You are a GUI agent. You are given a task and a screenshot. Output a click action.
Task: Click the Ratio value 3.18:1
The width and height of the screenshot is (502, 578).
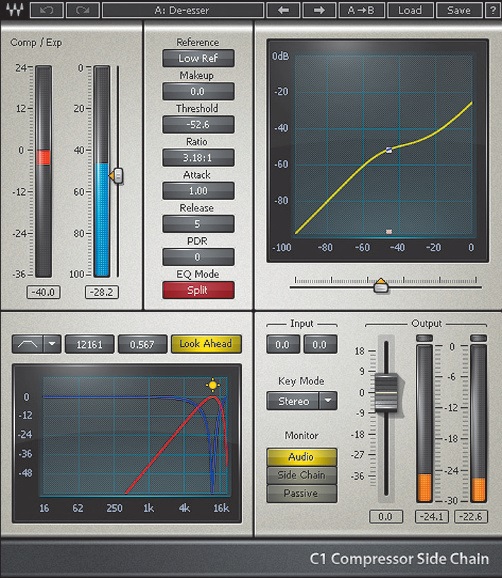198,158
